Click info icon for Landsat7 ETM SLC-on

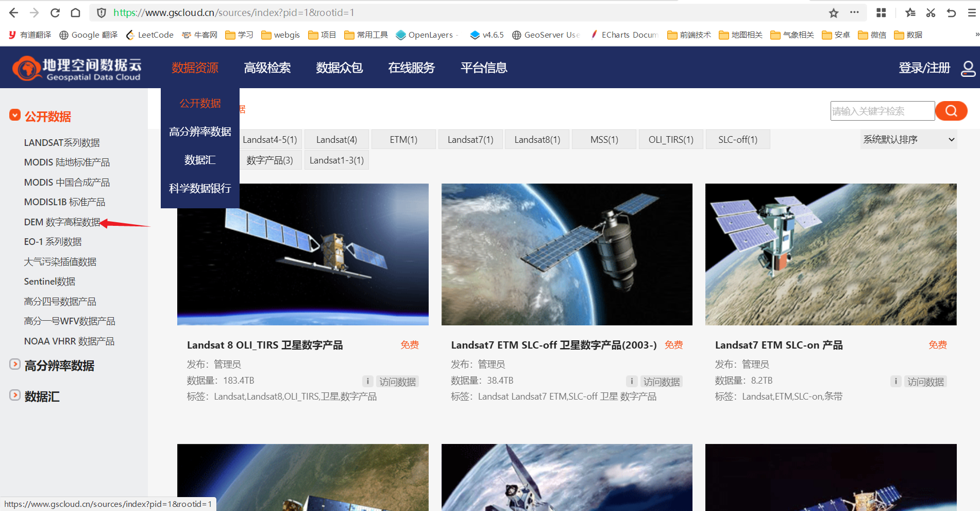pyautogui.click(x=895, y=381)
